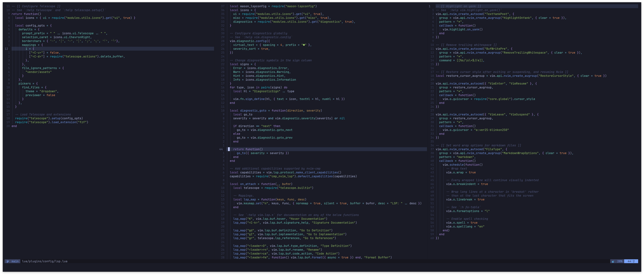The image size is (644, 275).
Task: Click "command = [[%s/\s\+$//e]],"
Action: click(462, 60)
